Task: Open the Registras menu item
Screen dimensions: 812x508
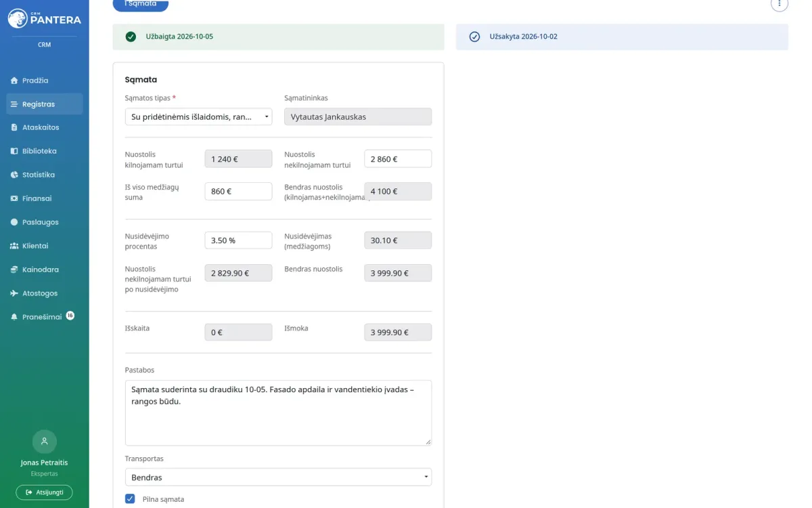Action: 45,104
